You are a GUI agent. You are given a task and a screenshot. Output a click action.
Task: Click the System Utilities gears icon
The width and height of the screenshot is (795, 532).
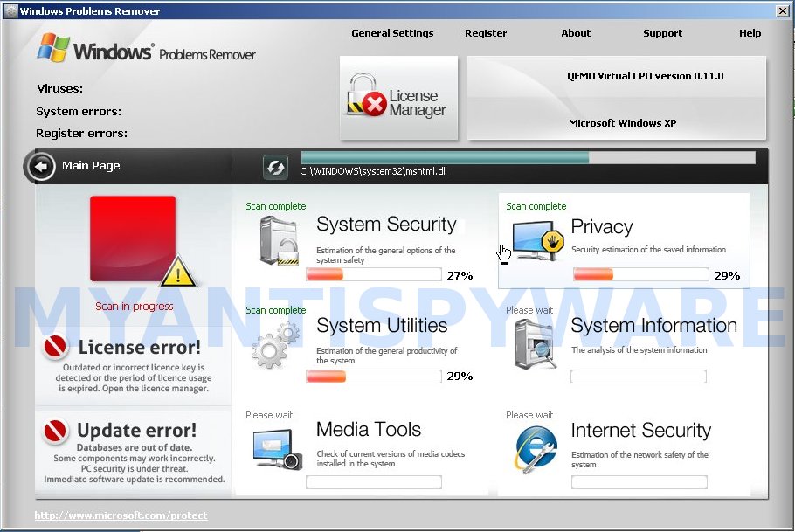(275, 344)
